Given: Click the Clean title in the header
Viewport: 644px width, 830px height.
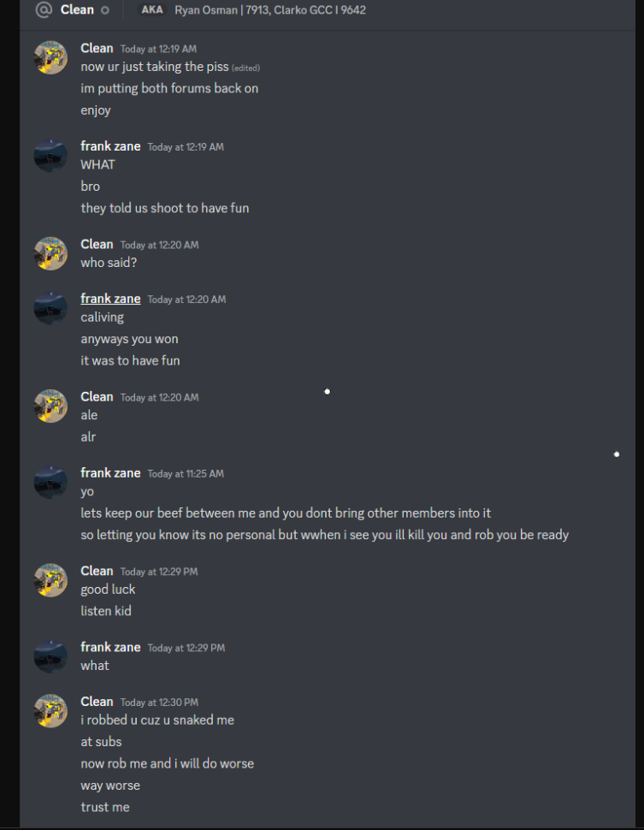Looking at the screenshot, I should pyautogui.click(x=77, y=9).
